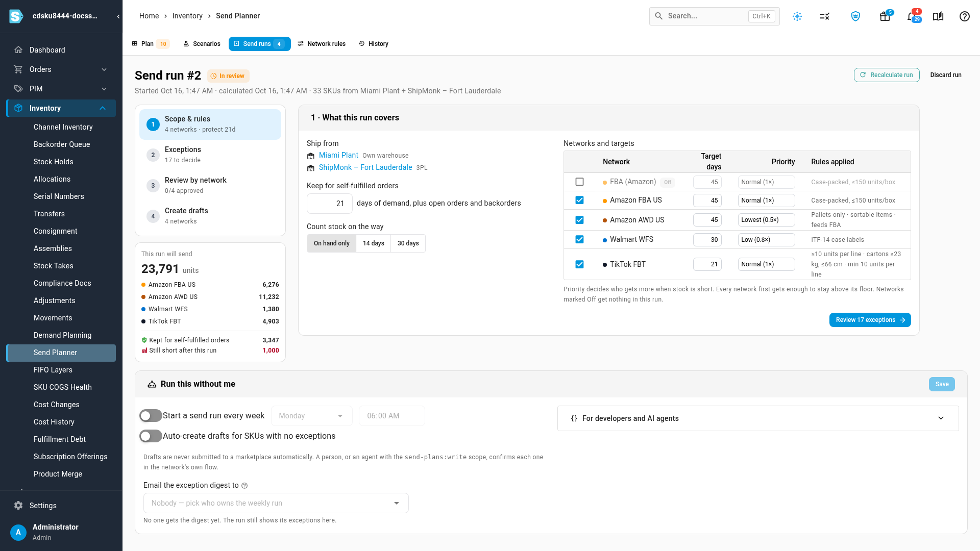This screenshot has width=980, height=551.
Task: Open the documentation book icon
Action: [x=938, y=16]
